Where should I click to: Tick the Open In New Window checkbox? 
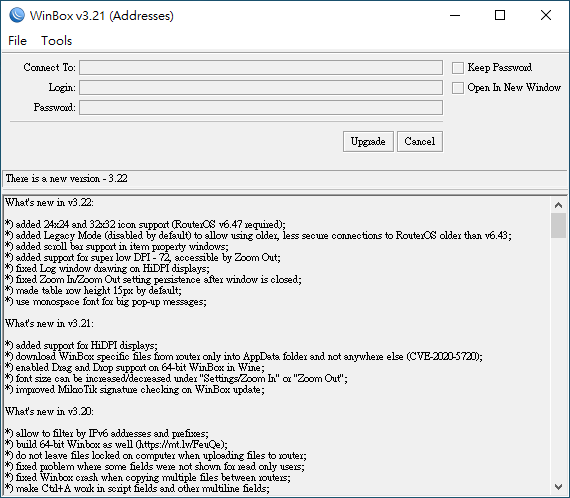[458, 88]
